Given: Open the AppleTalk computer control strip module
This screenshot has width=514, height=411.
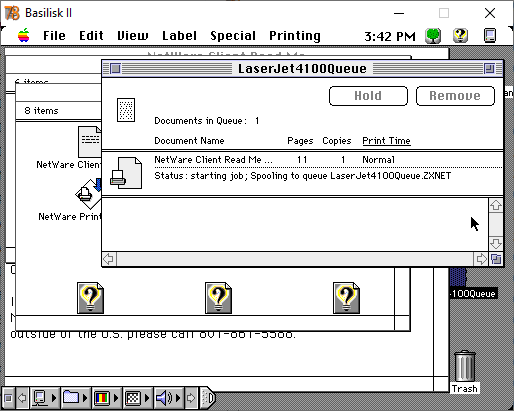Looking at the screenshot, I should [x=40, y=398].
